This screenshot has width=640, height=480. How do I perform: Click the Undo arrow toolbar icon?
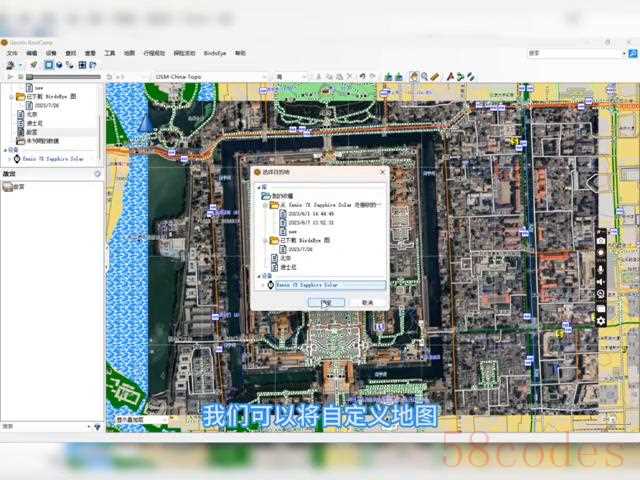click(x=362, y=76)
